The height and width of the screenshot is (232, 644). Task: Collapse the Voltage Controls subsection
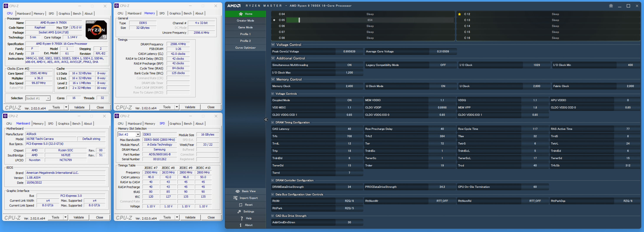coord(273,94)
